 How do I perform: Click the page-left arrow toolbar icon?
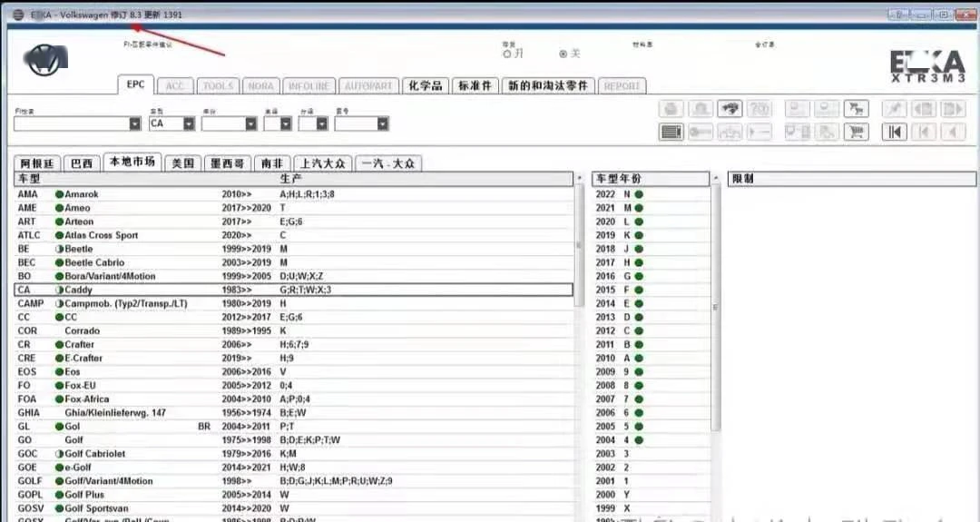click(x=923, y=109)
